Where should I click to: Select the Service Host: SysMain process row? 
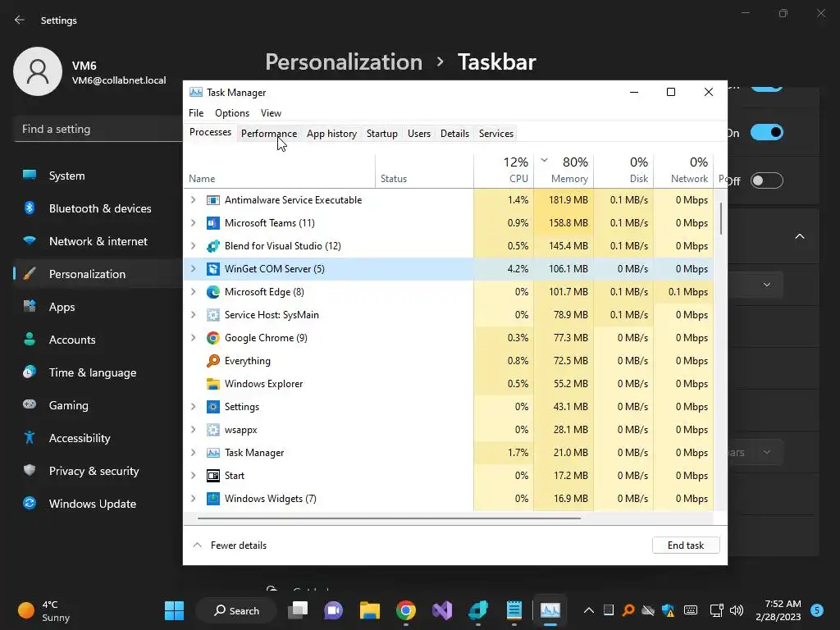pos(449,315)
